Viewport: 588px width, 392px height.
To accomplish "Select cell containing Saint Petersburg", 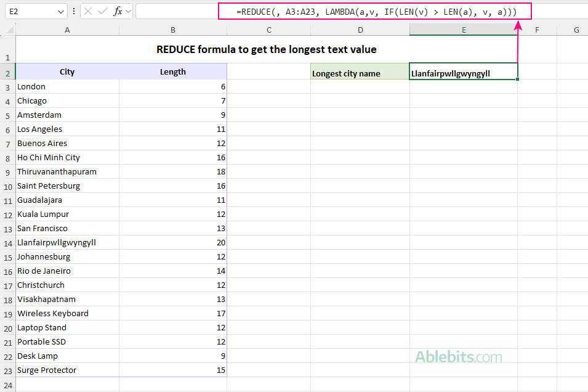I will click(x=67, y=186).
